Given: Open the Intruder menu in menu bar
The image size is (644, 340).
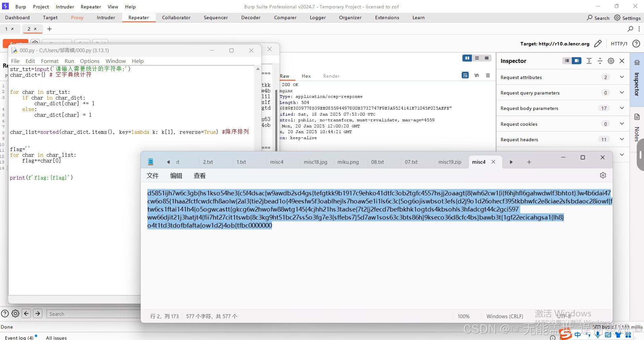Looking at the screenshot, I should [x=65, y=7].
